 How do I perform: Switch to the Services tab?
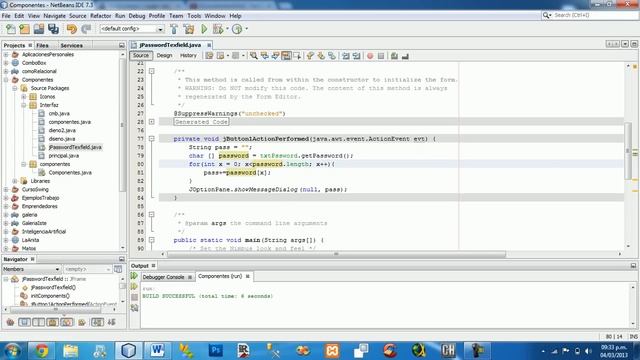click(x=71, y=45)
